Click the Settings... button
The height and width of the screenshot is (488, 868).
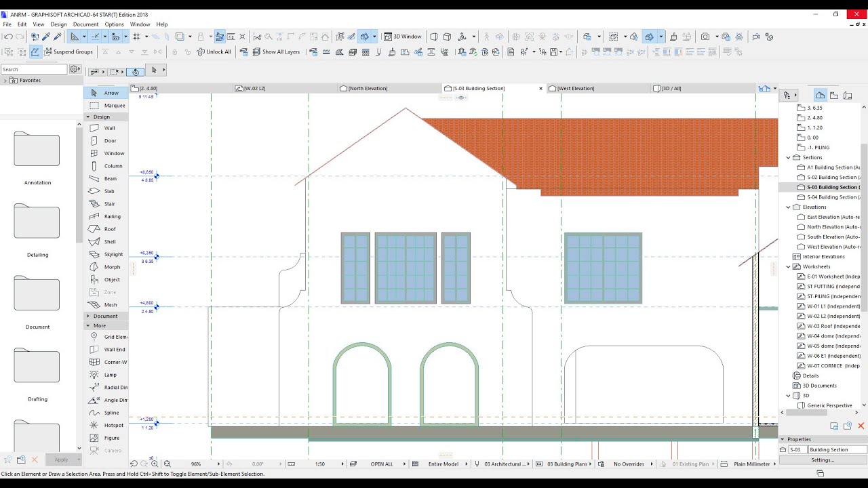[x=823, y=460]
